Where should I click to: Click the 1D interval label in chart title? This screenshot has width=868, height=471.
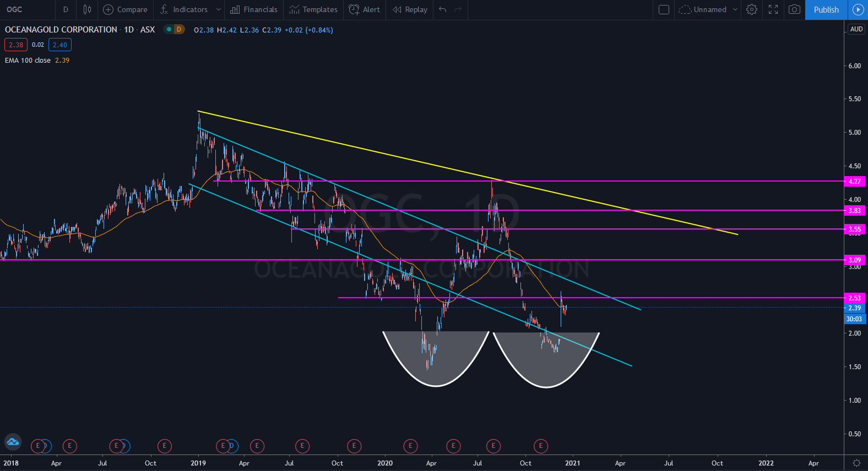(x=129, y=30)
